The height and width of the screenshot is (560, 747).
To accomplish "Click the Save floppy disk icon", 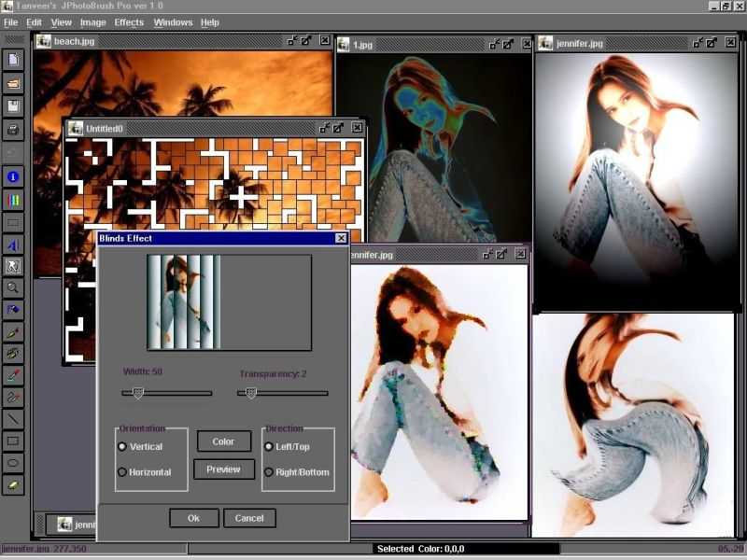I will pos(13,106).
